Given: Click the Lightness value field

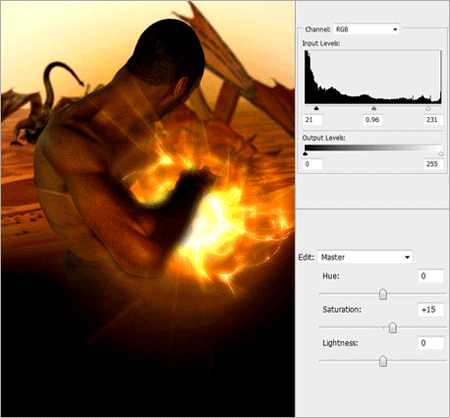Looking at the screenshot, I should tap(431, 343).
